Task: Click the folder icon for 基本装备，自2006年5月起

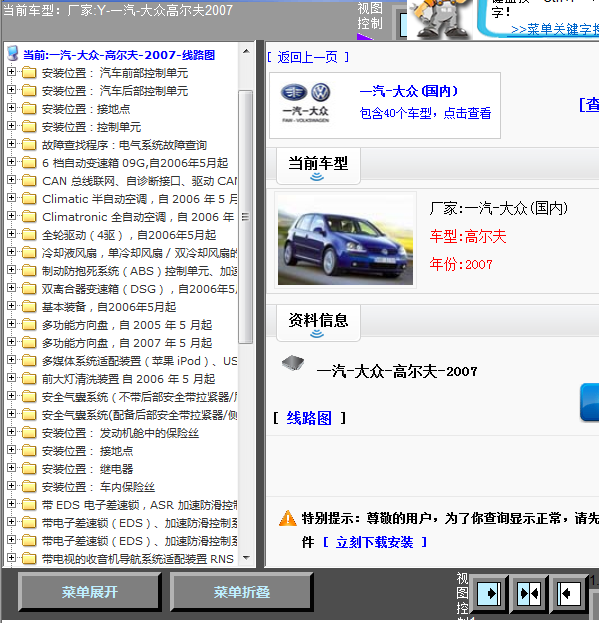Action: pos(29,306)
